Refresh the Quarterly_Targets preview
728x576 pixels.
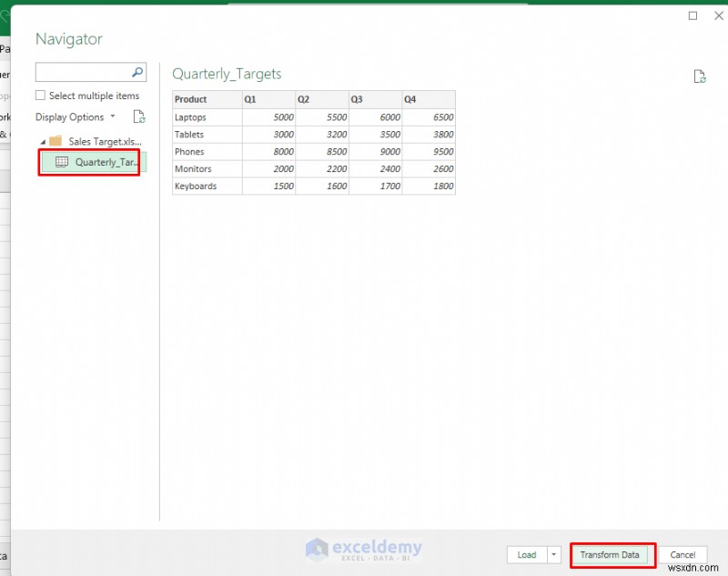[700, 76]
